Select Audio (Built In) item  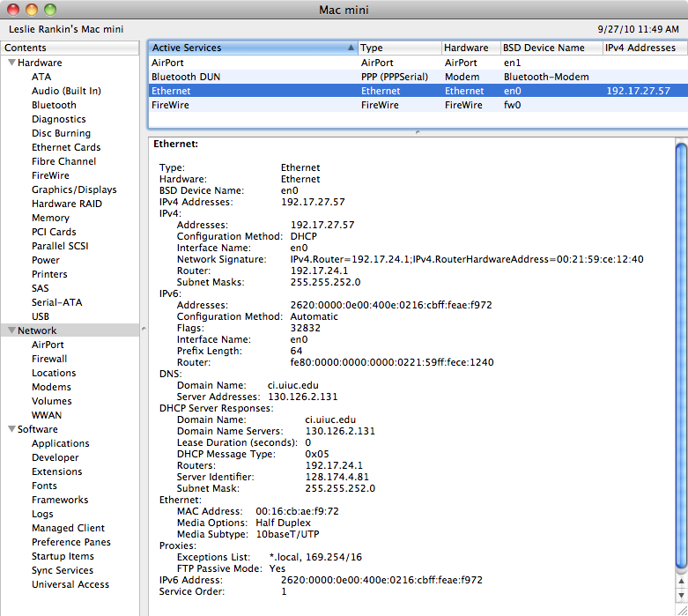[x=66, y=91]
